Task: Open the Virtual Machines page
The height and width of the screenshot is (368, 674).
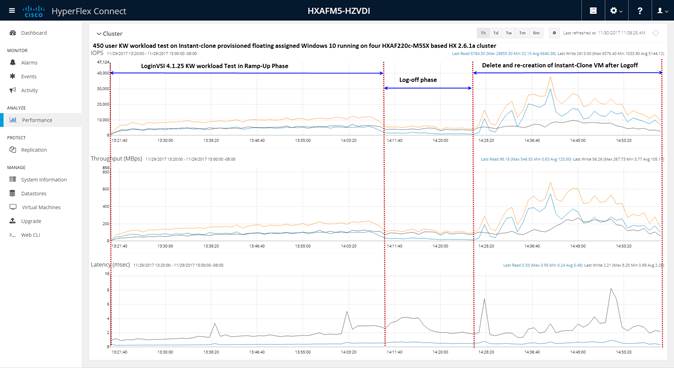Action: (41, 207)
